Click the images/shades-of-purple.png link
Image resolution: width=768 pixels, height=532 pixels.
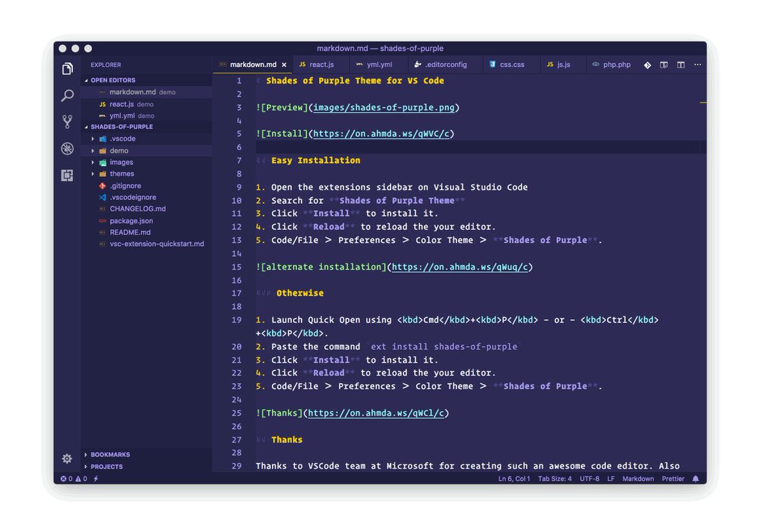pyautogui.click(x=384, y=107)
